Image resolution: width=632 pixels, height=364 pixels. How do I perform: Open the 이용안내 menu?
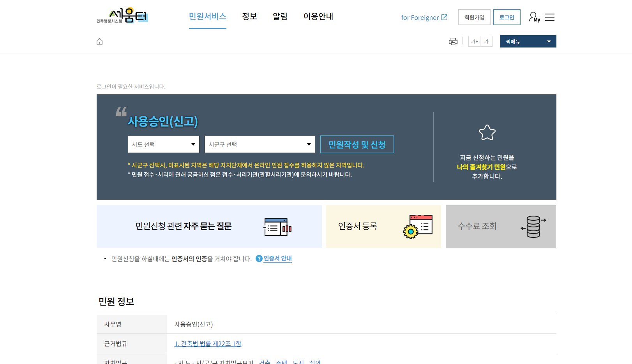pyautogui.click(x=318, y=16)
